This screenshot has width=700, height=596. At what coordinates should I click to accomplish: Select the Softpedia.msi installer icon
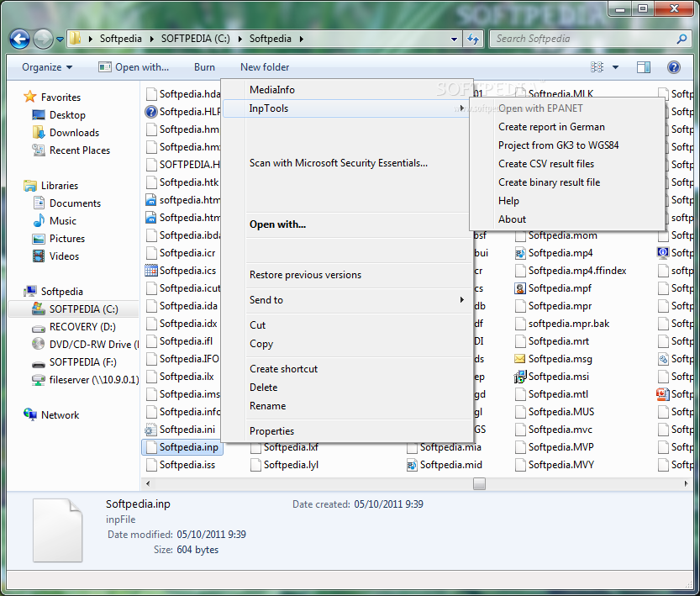pyautogui.click(x=519, y=377)
